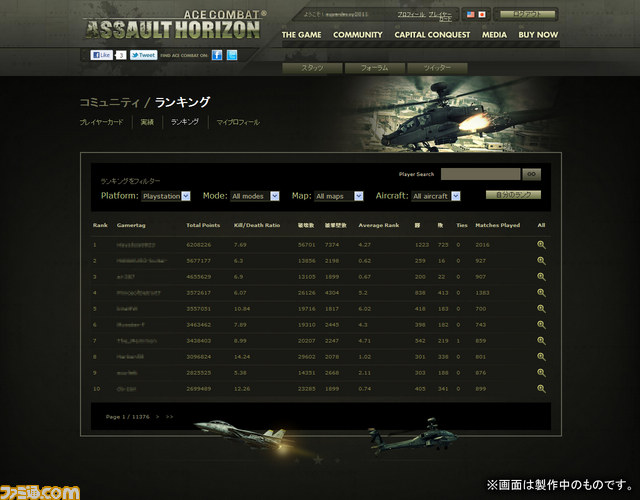
Task: Open the プレイヤーカード header link
Action: pos(441,16)
